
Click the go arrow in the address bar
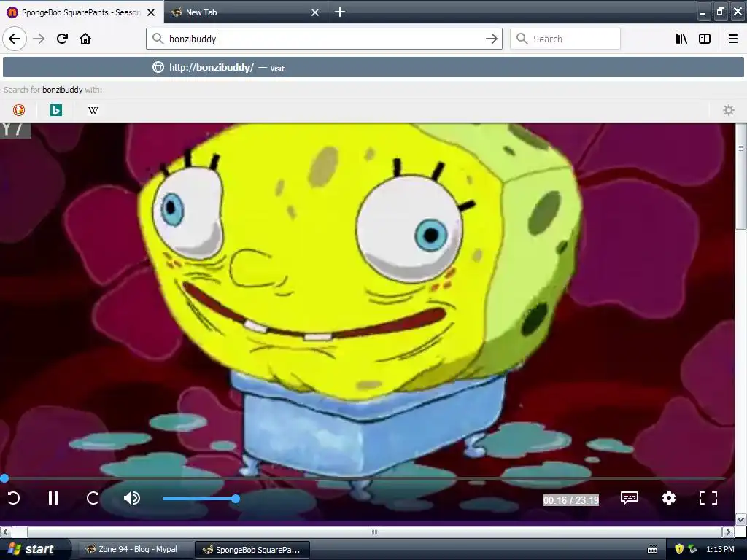click(x=492, y=39)
